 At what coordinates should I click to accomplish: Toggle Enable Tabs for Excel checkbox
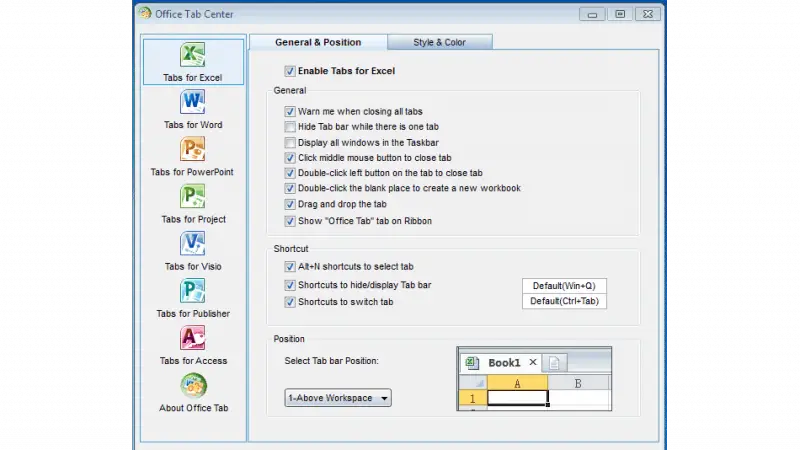(290, 71)
